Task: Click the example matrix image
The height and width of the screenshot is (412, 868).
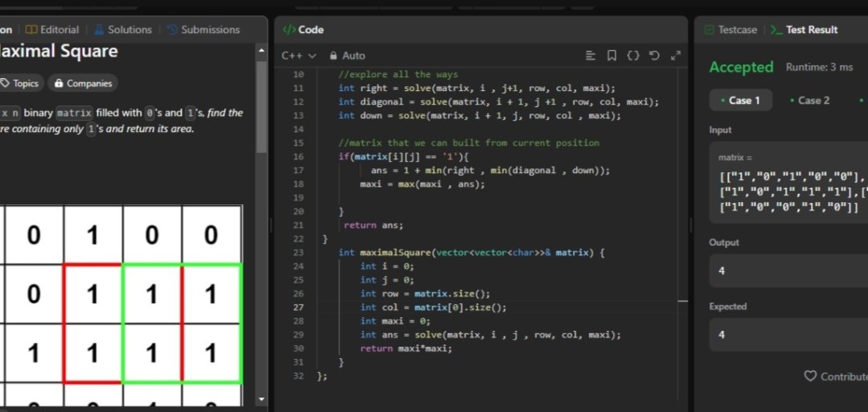Action: [121, 306]
